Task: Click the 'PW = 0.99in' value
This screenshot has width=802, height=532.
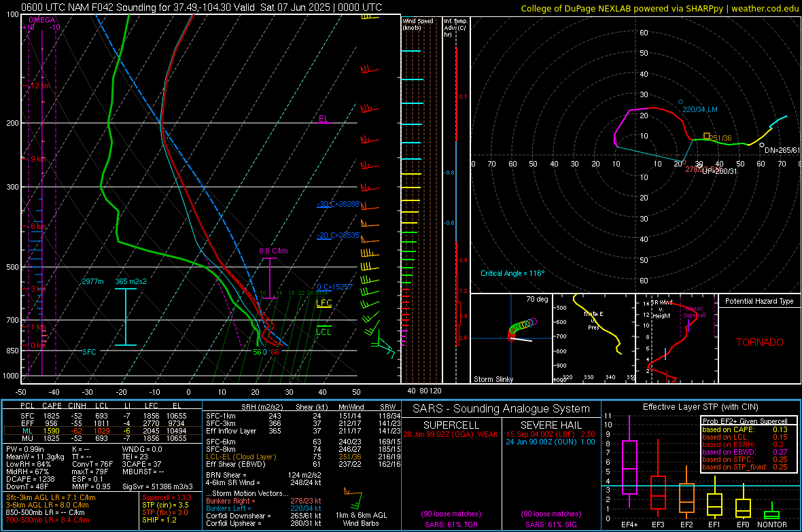Action: (x=25, y=449)
